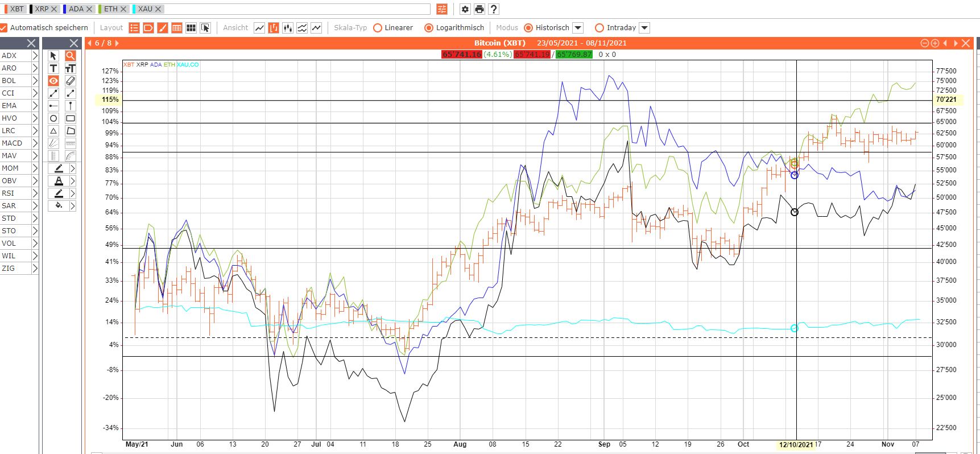
Task: Click the print icon
Action: click(479, 9)
